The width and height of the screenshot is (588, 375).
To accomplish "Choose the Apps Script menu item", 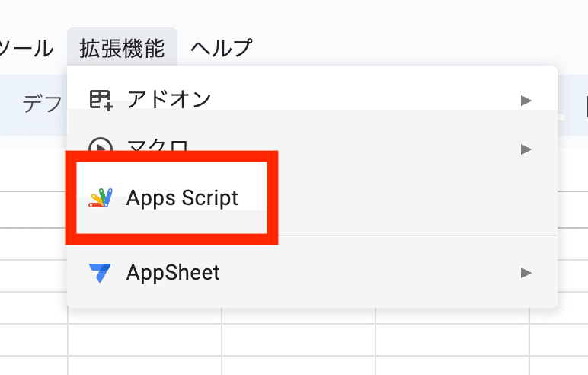I will (312, 198).
